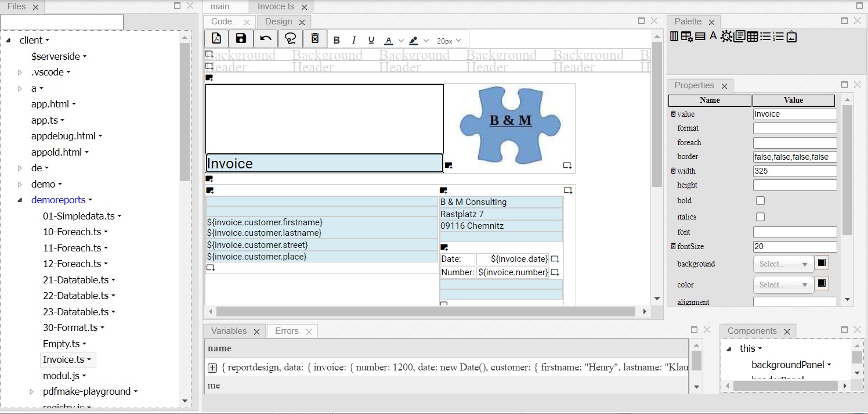Expand the reportdesign data entry in Variables
The width and height of the screenshot is (868, 414).
pos(212,368)
